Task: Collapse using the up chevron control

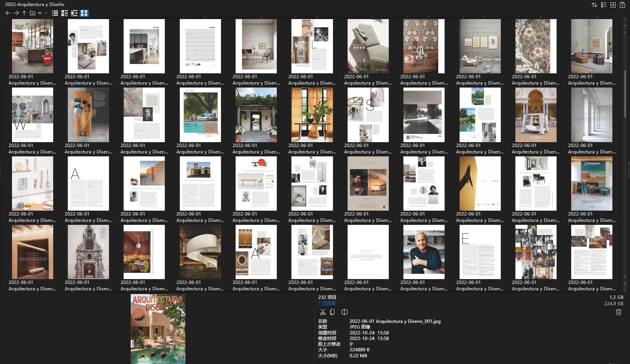Action: click(x=39, y=13)
